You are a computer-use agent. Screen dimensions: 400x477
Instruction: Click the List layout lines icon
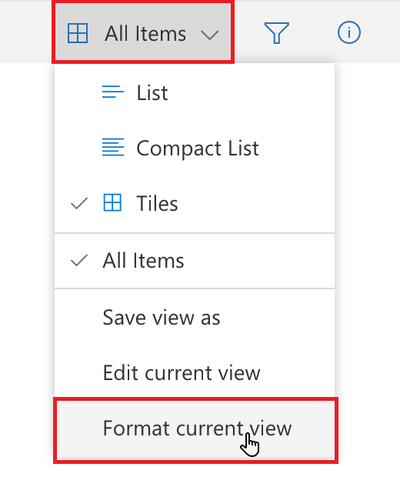(x=113, y=92)
